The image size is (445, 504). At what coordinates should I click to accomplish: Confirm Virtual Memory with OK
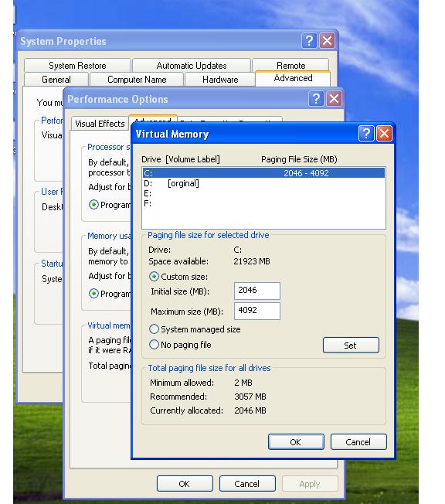pyautogui.click(x=296, y=442)
